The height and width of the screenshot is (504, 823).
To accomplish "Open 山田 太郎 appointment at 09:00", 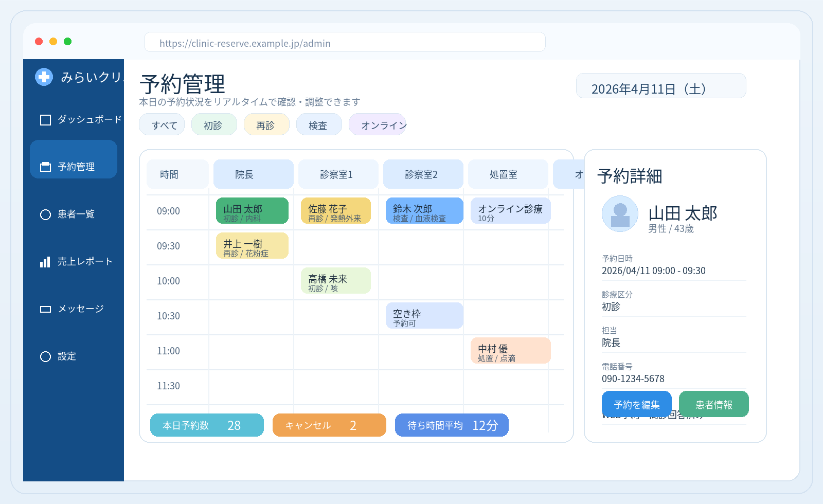I will [x=252, y=211].
